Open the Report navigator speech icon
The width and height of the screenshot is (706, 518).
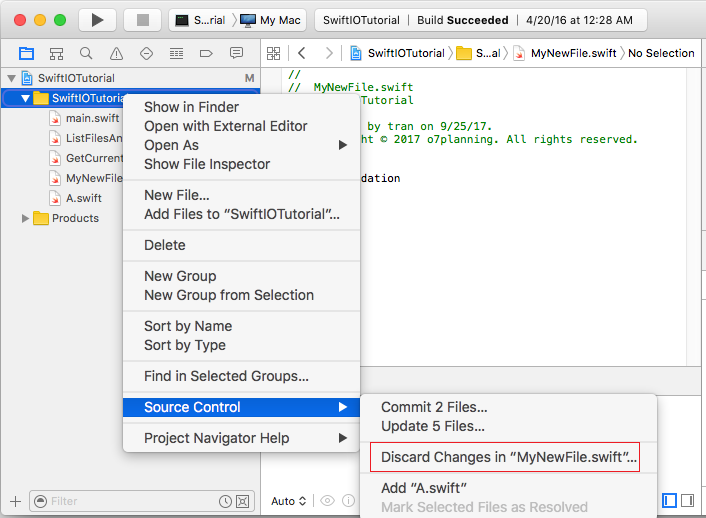(x=236, y=54)
